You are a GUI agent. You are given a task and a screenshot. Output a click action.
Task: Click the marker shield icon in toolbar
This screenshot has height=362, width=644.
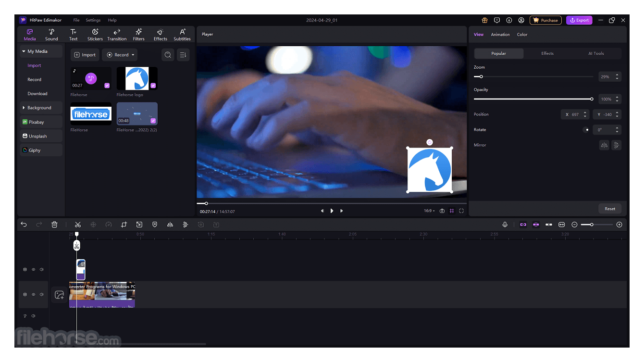point(154,225)
